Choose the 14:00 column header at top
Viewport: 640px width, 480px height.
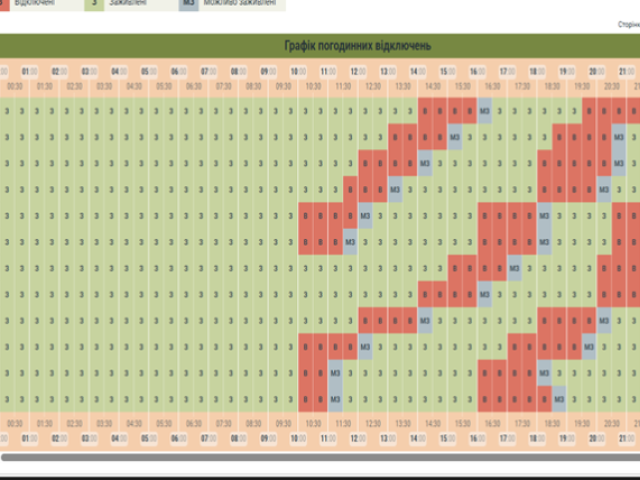[x=419, y=71]
